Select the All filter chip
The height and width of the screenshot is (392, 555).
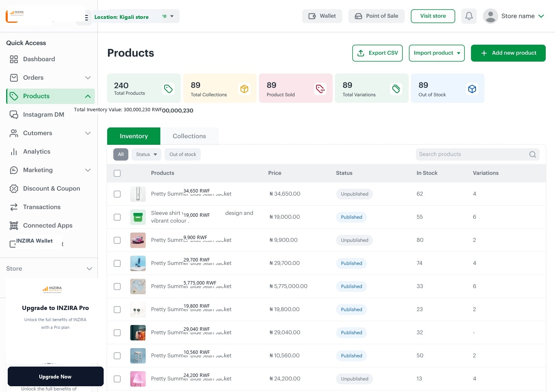coord(121,154)
